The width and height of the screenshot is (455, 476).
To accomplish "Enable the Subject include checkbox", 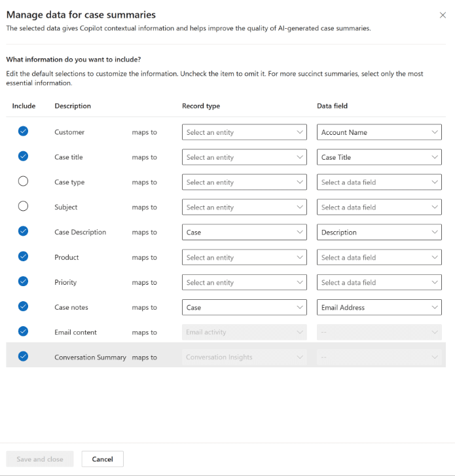I will pyautogui.click(x=24, y=207).
